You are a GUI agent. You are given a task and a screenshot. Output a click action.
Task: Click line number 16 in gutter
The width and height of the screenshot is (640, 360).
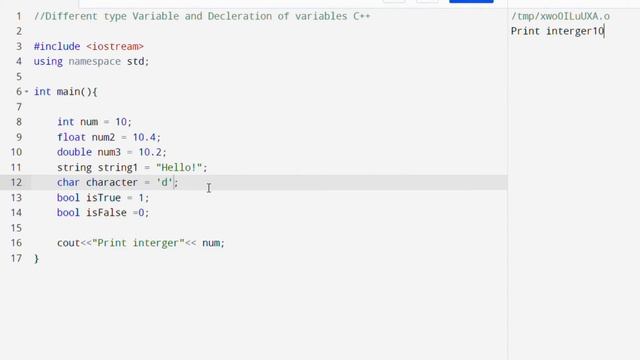[x=16, y=243]
